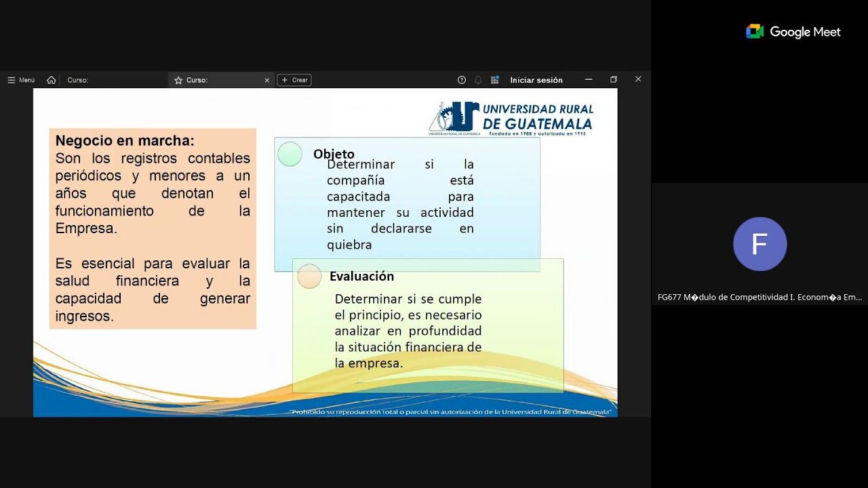Screen dimensions: 868x488
Task: Click the Google Meet logo
Action: coord(793,32)
